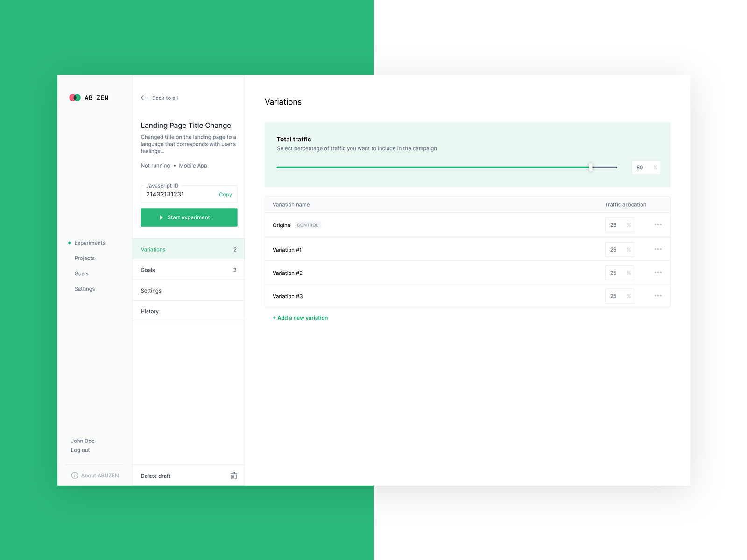Open three-dot menu for Variation #3
Screen dimensions: 747x560
658,296
